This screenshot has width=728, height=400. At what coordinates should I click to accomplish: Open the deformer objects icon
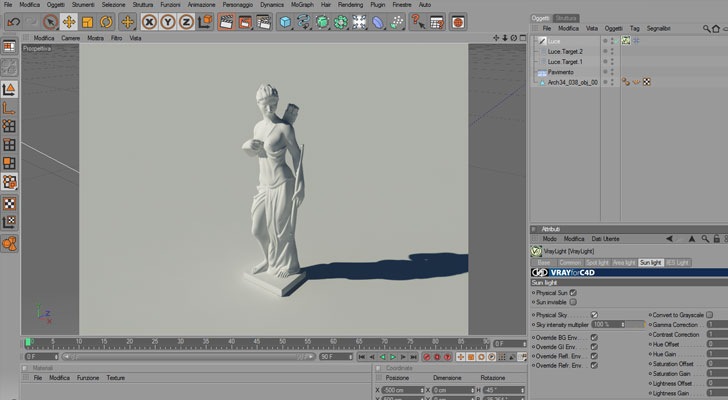tap(378, 22)
